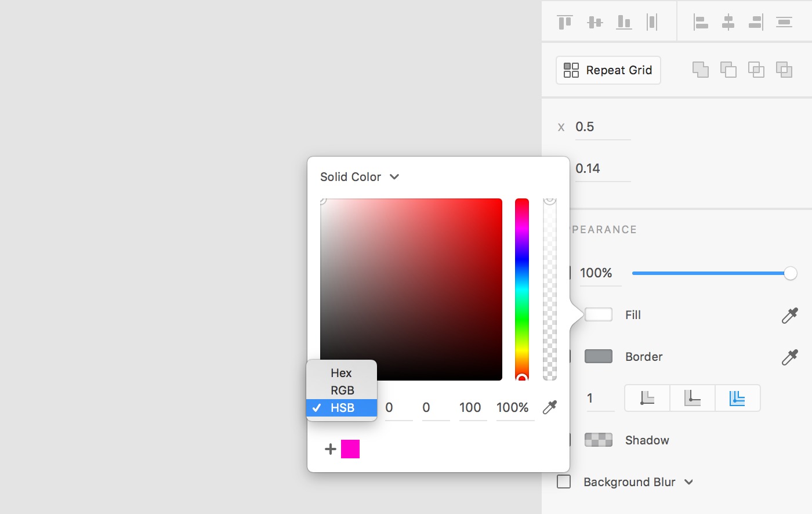Click the opacity slider handle

[791, 273]
